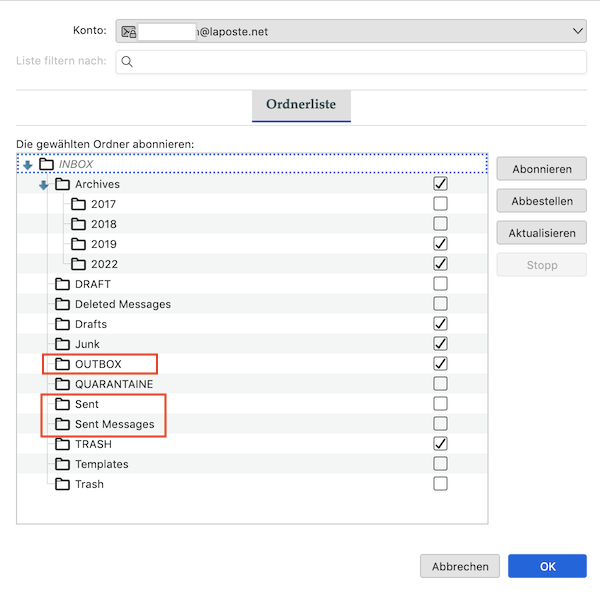Open the Konto account dropdown
The width and height of the screenshot is (600, 595).
click(350, 32)
